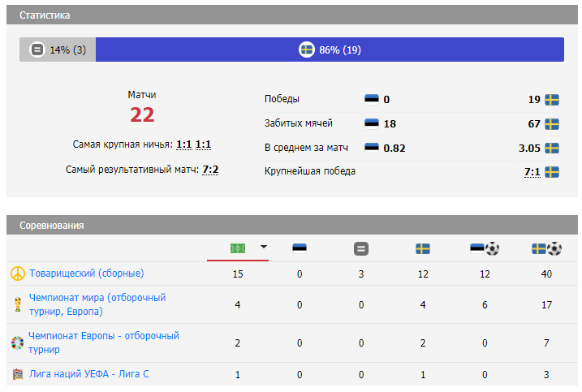The image size is (582, 392).
Task: Click the football pitch matches column icon
Action: coord(238,248)
